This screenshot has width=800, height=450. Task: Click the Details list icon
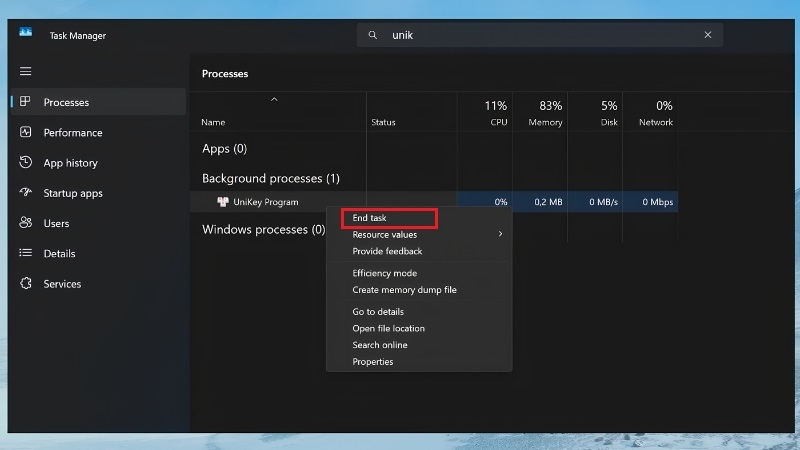pos(26,253)
